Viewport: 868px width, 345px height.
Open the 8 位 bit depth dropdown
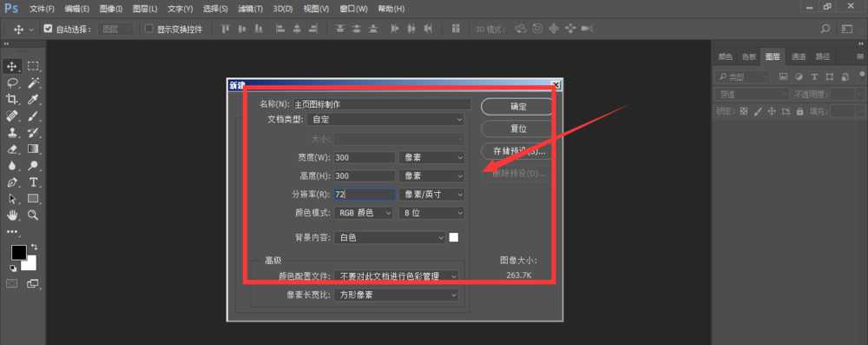click(x=431, y=213)
